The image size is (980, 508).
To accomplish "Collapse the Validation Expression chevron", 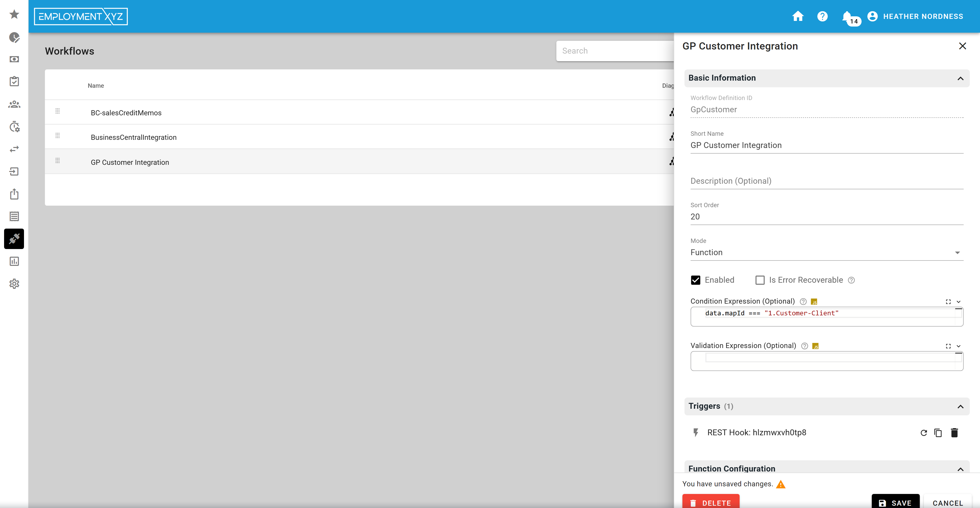I will point(958,346).
